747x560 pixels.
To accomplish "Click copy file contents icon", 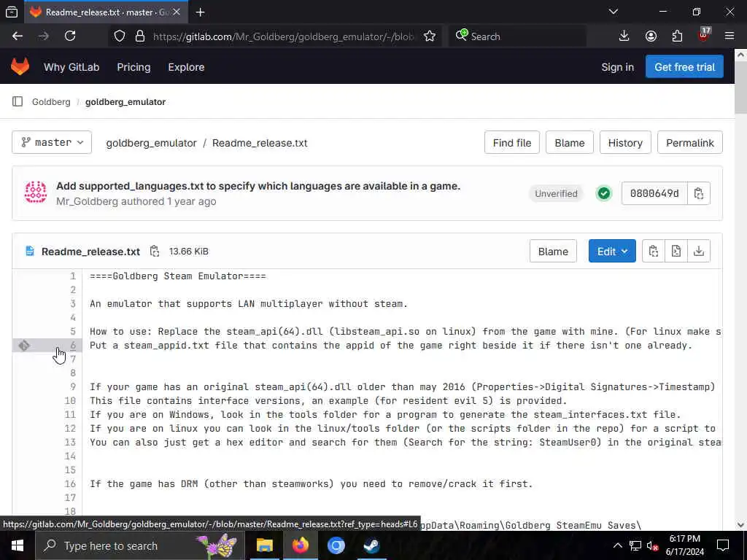I will tap(654, 251).
